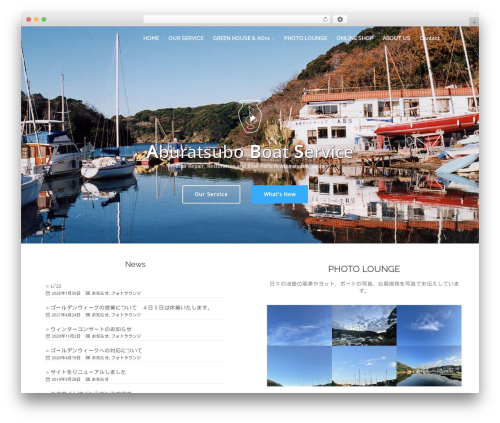Screen dimensions: 500x423
Task: Click the Aburatsubo Boat Service hero title
Action: [250, 152]
